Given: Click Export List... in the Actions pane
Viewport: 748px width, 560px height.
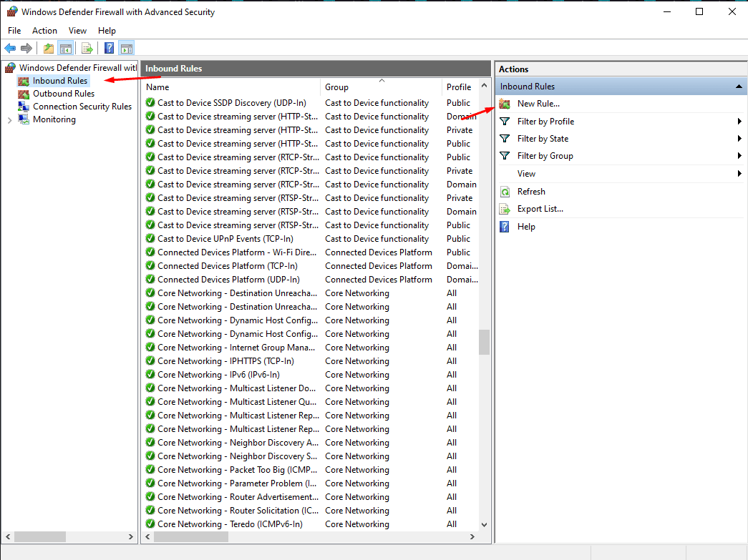Looking at the screenshot, I should (x=540, y=209).
